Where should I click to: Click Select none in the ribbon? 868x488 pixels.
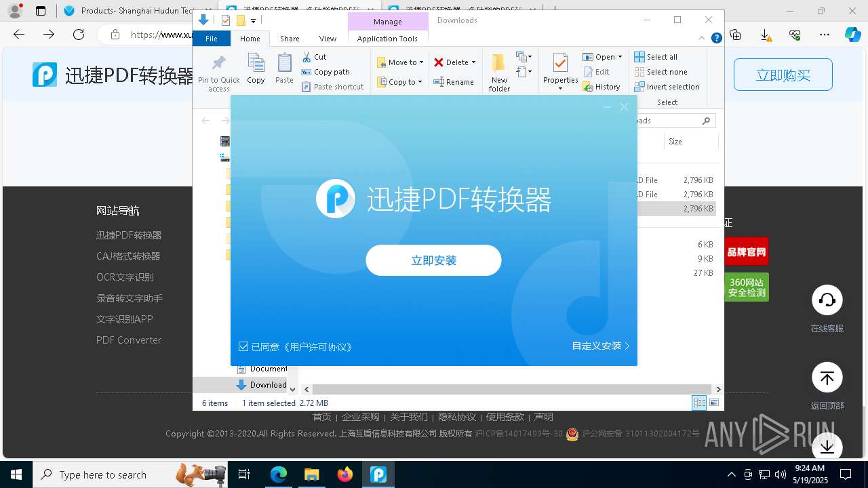tap(660, 72)
